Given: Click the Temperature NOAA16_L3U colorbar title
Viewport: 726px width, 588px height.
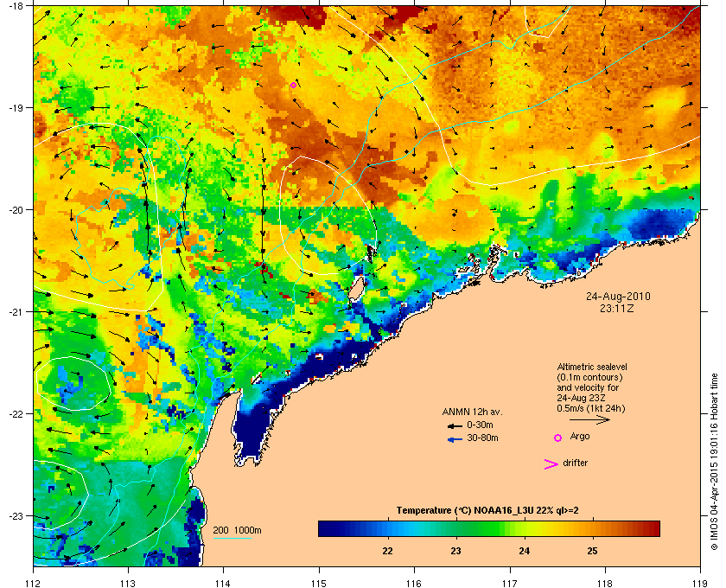Looking at the screenshot, I should pyautogui.click(x=487, y=511).
